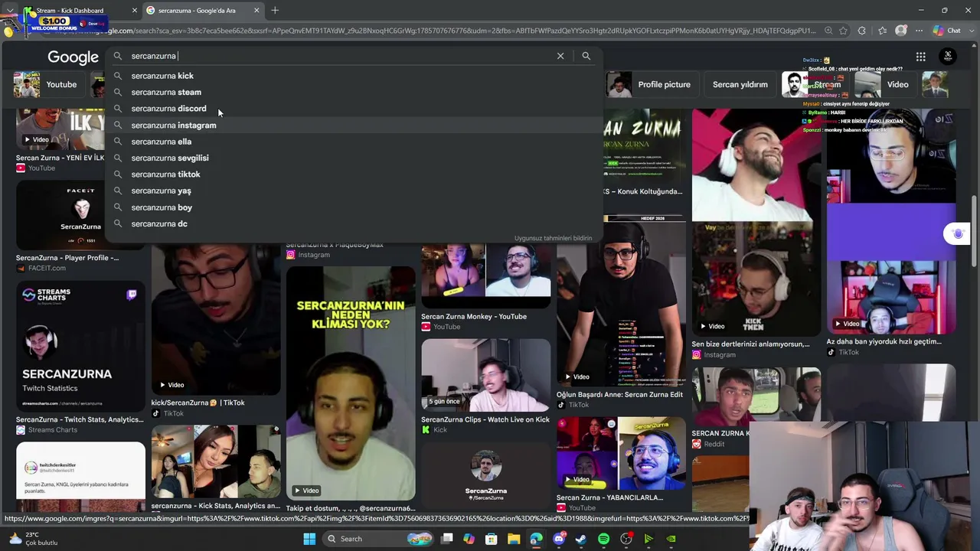Open the Windows Start menu
Screen dimensions: 980x551
point(309,539)
